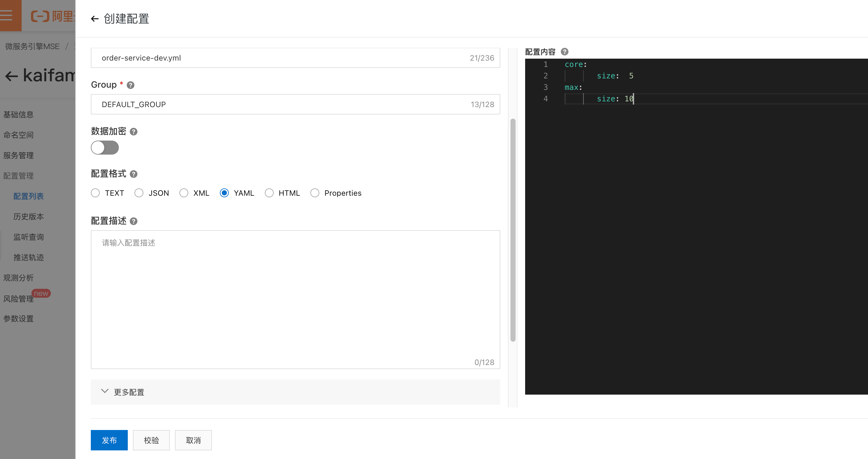Screen dimensions: 868x459
Task: Click line 1 'core:' in editor
Action: click(576, 64)
